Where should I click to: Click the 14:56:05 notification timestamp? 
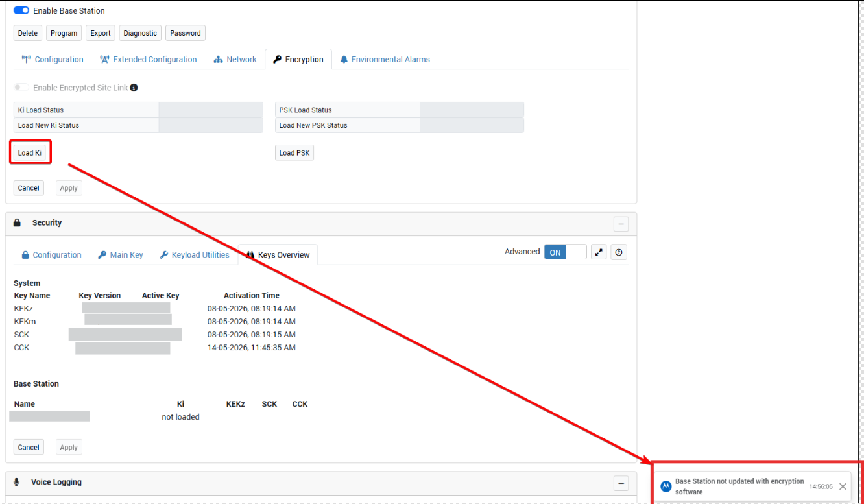coord(821,486)
